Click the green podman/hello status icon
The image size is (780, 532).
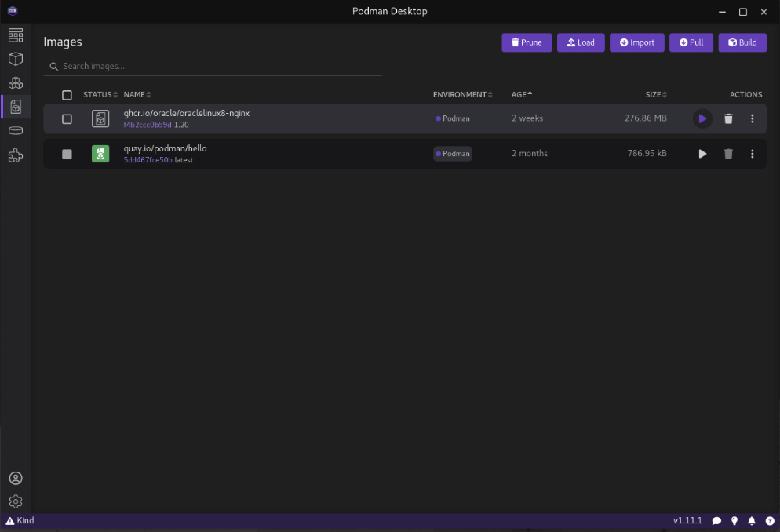coord(100,154)
